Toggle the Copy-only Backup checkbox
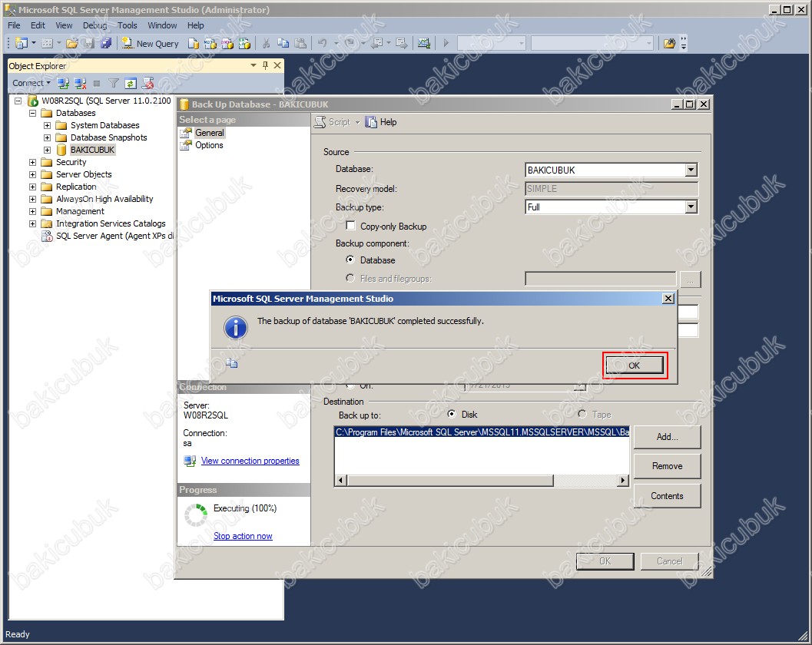This screenshot has width=812, height=645. point(350,226)
